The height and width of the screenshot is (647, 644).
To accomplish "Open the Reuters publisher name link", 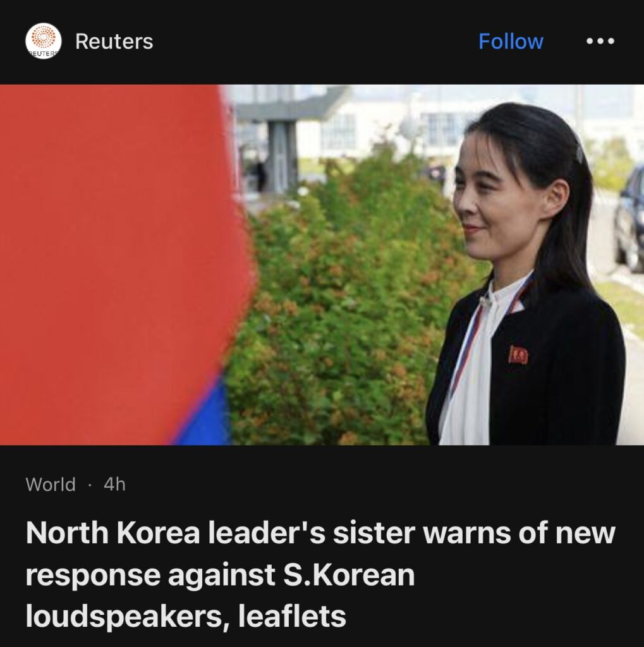I will coord(114,41).
